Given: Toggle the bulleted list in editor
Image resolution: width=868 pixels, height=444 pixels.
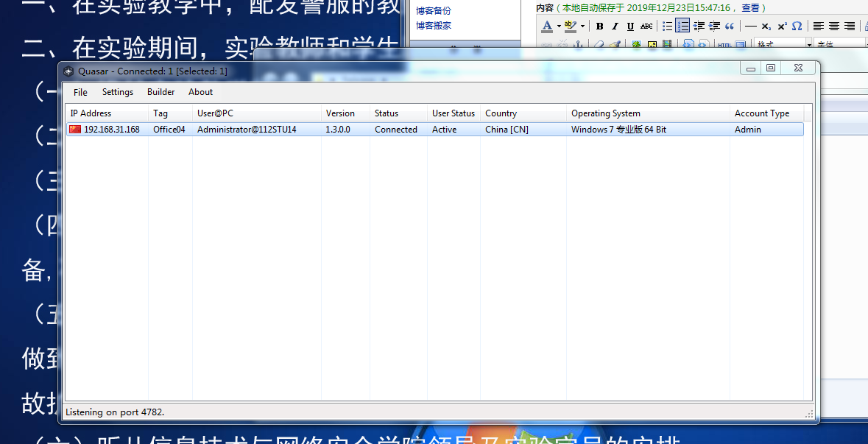Looking at the screenshot, I should [667, 26].
